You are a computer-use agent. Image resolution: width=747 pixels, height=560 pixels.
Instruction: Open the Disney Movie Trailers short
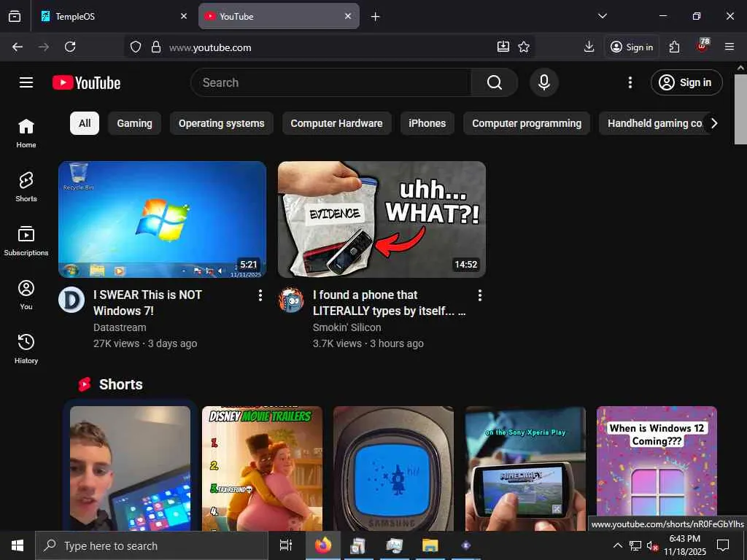pos(262,468)
